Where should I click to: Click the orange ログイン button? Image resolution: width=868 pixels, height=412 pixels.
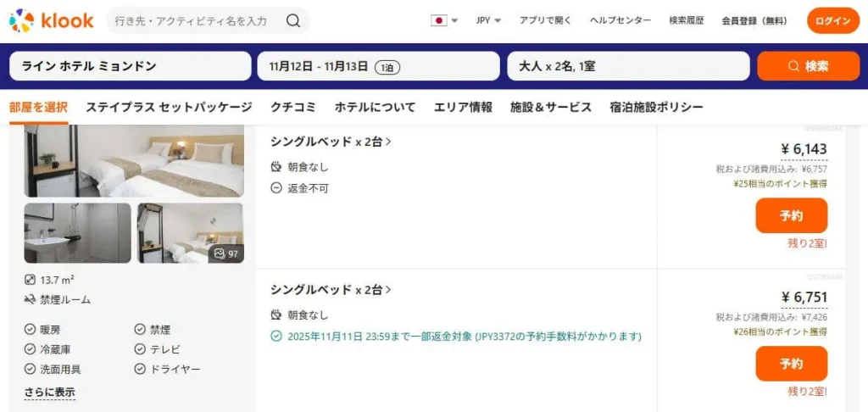833,20
